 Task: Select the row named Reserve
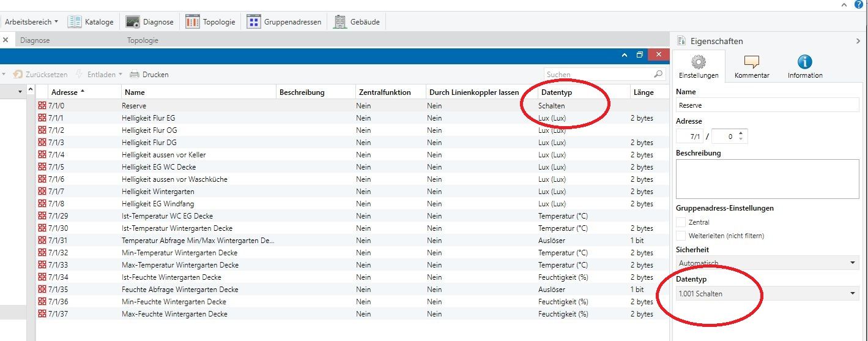(x=353, y=105)
